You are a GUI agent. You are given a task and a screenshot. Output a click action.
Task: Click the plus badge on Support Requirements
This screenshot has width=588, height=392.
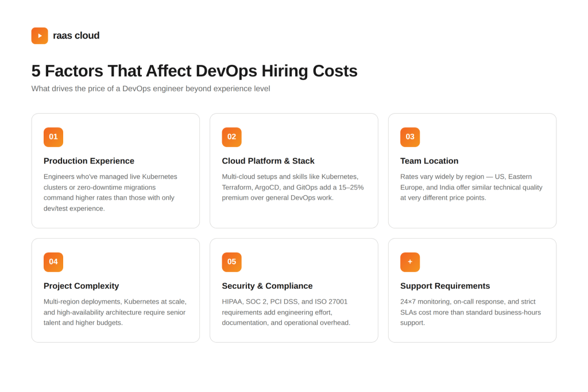click(410, 262)
